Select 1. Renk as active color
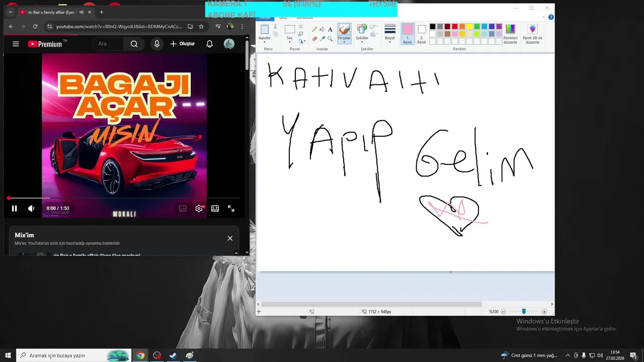The height and width of the screenshot is (362, 644). (x=408, y=34)
